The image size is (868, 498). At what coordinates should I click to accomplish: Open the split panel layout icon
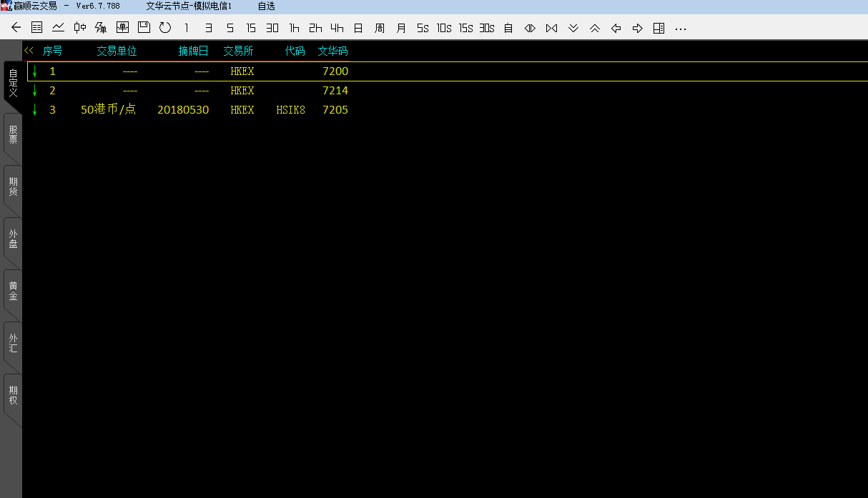click(x=659, y=28)
